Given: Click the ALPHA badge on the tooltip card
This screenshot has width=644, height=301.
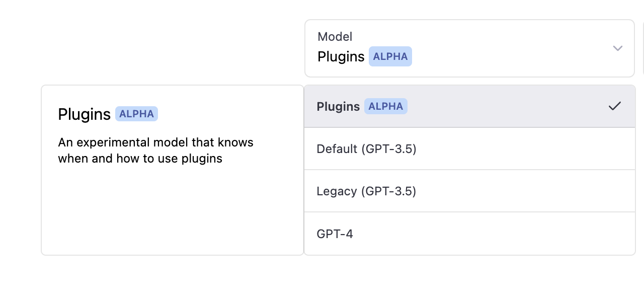Looking at the screenshot, I should pyautogui.click(x=136, y=114).
